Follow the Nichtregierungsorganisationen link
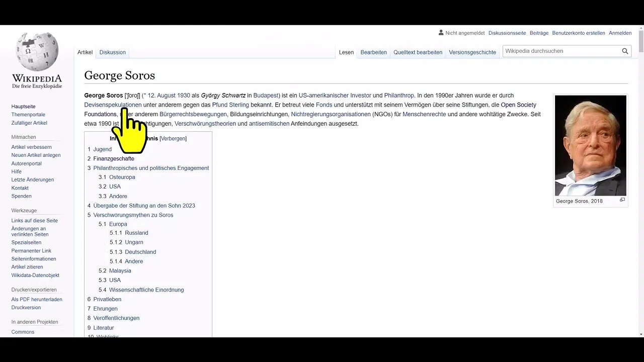The height and width of the screenshot is (362, 644). pyautogui.click(x=331, y=114)
